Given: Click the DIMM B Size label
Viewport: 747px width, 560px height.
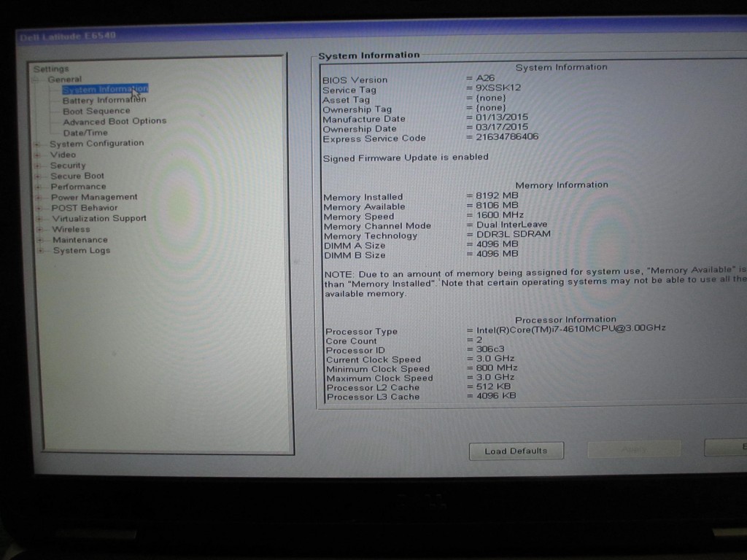Looking at the screenshot, I should pyautogui.click(x=355, y=256).
